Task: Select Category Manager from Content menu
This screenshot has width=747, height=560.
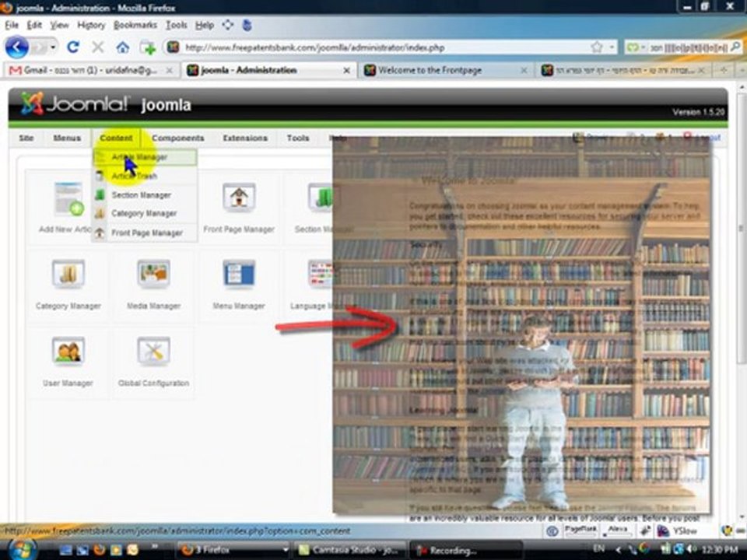Action: (x=145, y=213)
